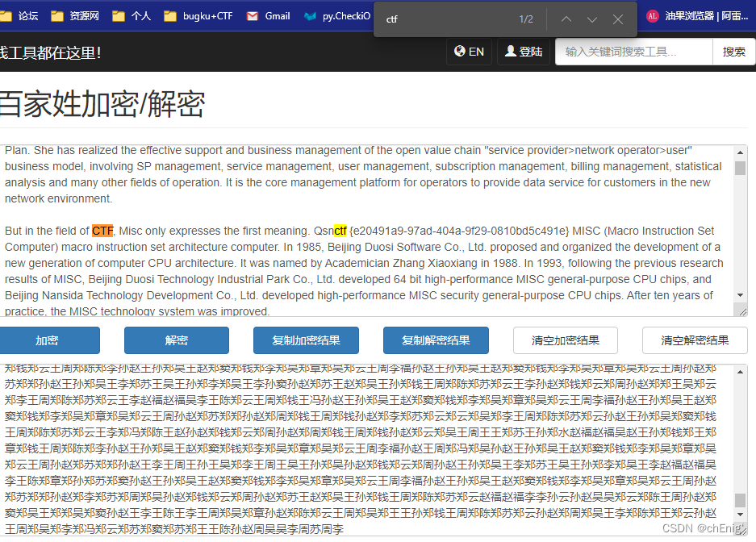756x542 pixels.
Task: Open the 论坛 bookmark folder
Action: pyautogui.click(x=19, y=16)
